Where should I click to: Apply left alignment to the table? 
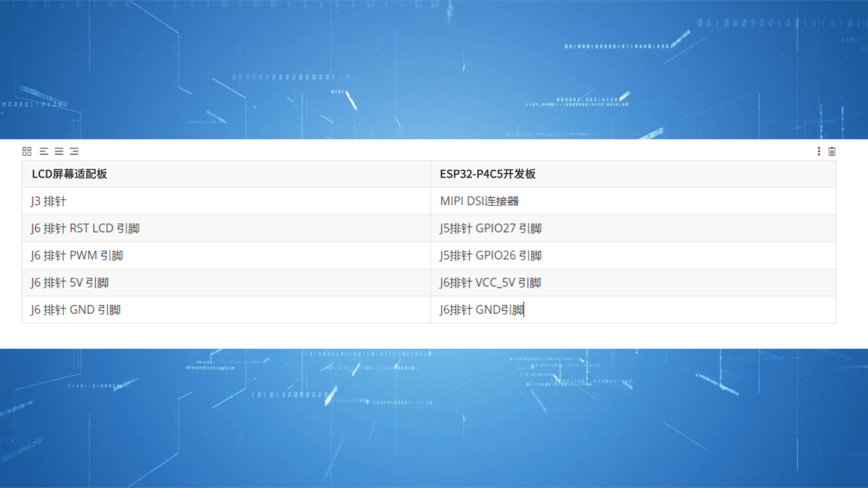coord(44,151)
